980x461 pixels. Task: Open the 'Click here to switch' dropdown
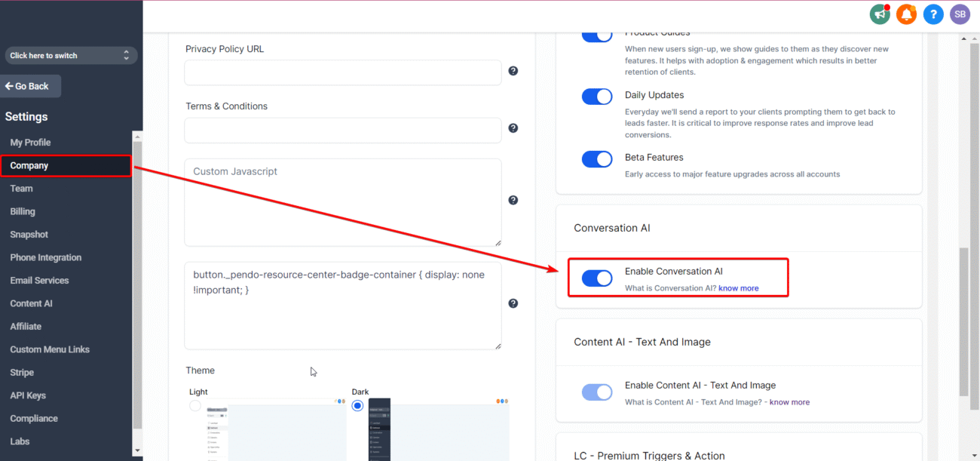(x=70, y=55)
